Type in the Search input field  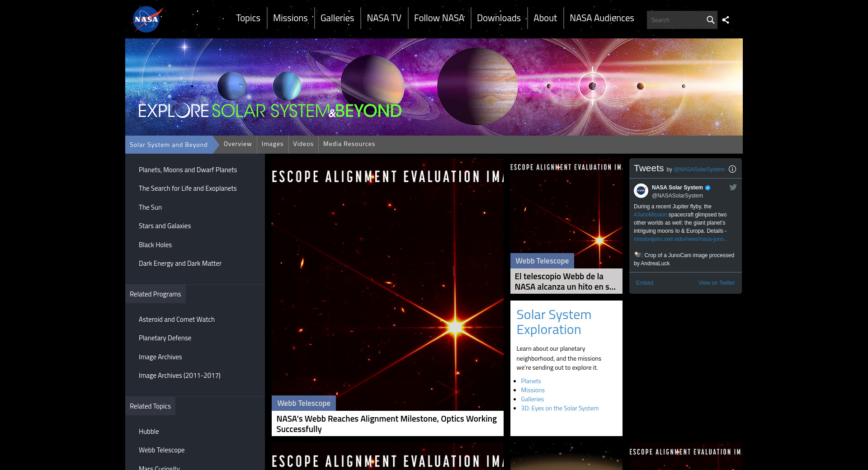676,20
